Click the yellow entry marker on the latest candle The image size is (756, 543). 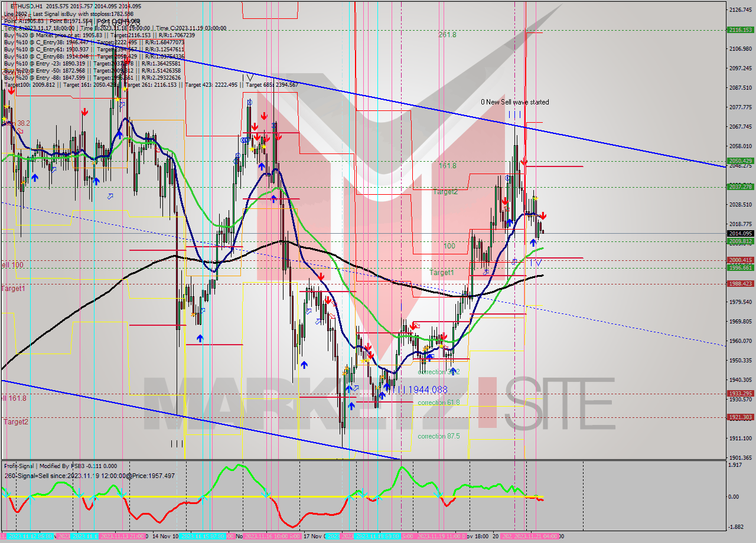[x=535, y=197]
